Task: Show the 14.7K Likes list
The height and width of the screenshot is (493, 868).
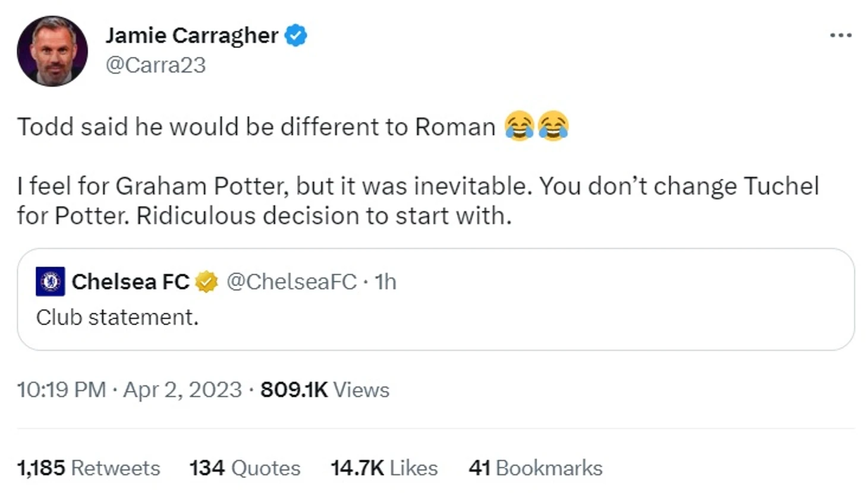Action: click(383, 468)
